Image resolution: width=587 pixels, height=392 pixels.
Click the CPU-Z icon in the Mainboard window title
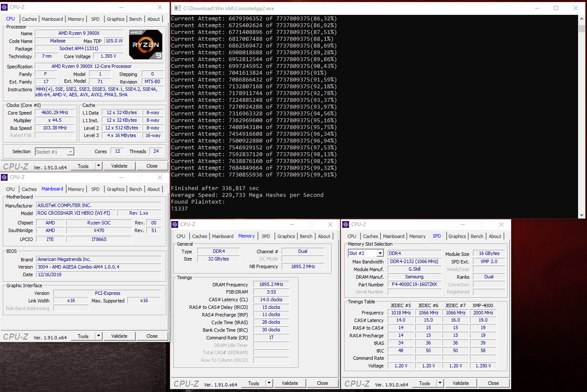[x=5, y=177]
